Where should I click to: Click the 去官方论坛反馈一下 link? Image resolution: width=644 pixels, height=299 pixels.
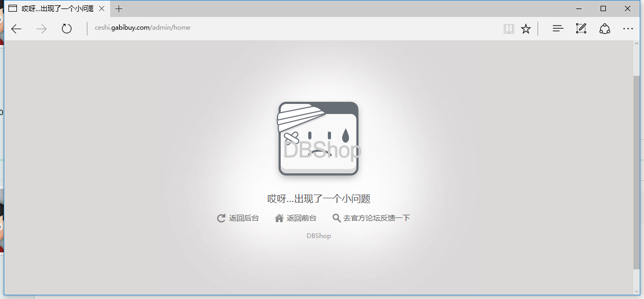click(x=371, y=218)
